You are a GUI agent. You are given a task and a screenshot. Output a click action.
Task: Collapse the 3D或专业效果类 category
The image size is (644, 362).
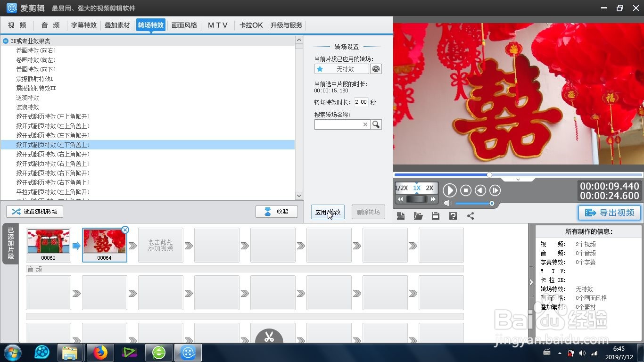pos(5,41)
